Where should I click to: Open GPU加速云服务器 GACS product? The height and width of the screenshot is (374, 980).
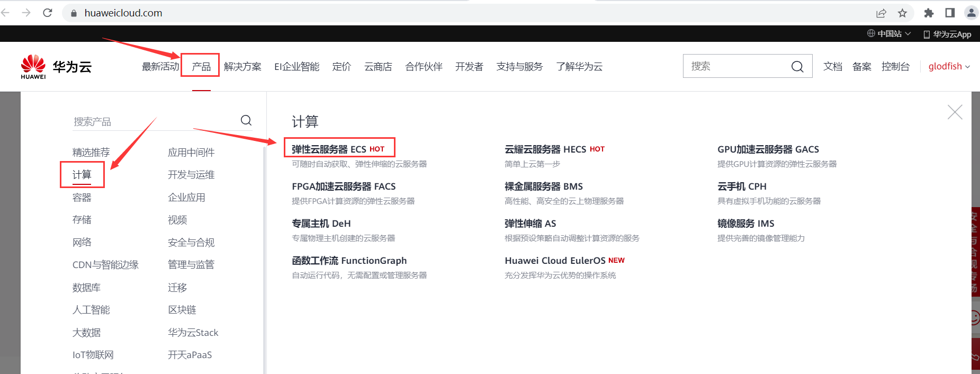pos(768,149)
